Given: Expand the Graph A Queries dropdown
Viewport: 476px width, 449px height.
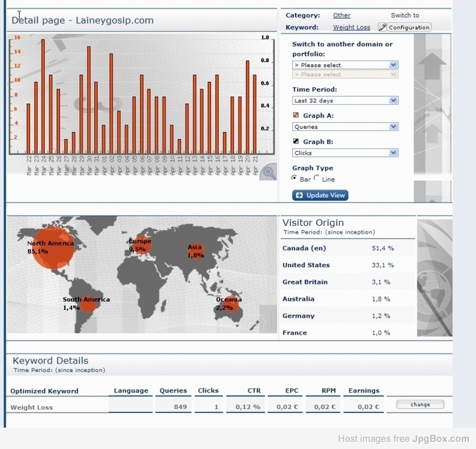Looking at the screenshot, I should [345, 127].
